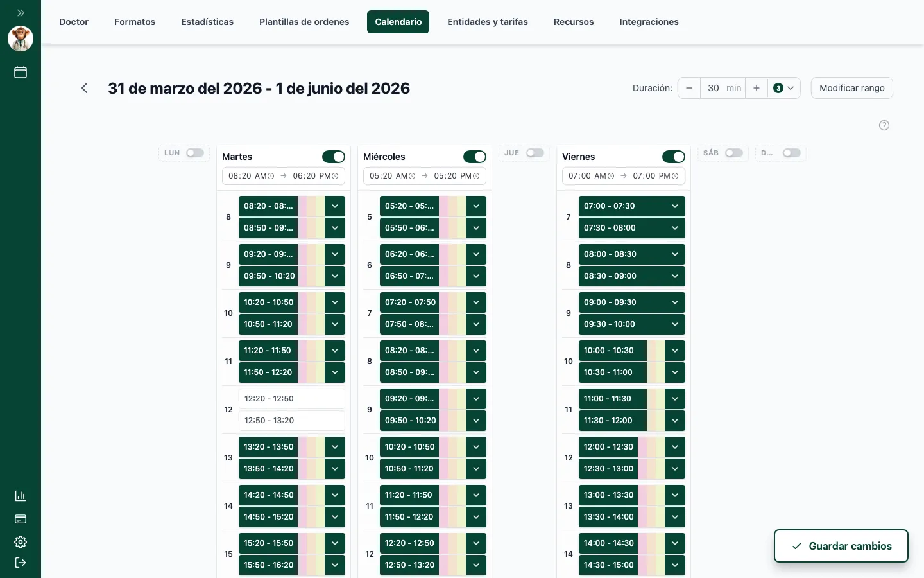The height and width of the screenshot is (578, 924).
Task: Enable the LUN day toggle
Action: click(x=195, y=153)
